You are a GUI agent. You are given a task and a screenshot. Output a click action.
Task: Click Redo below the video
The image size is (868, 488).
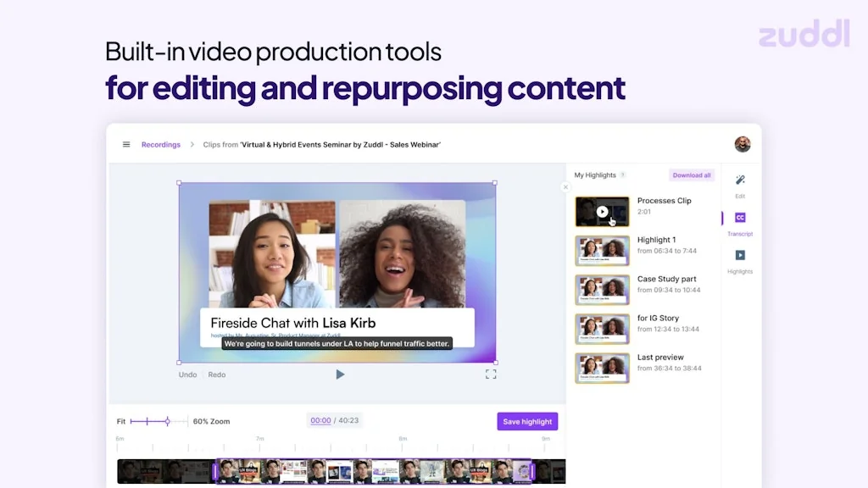217,374
